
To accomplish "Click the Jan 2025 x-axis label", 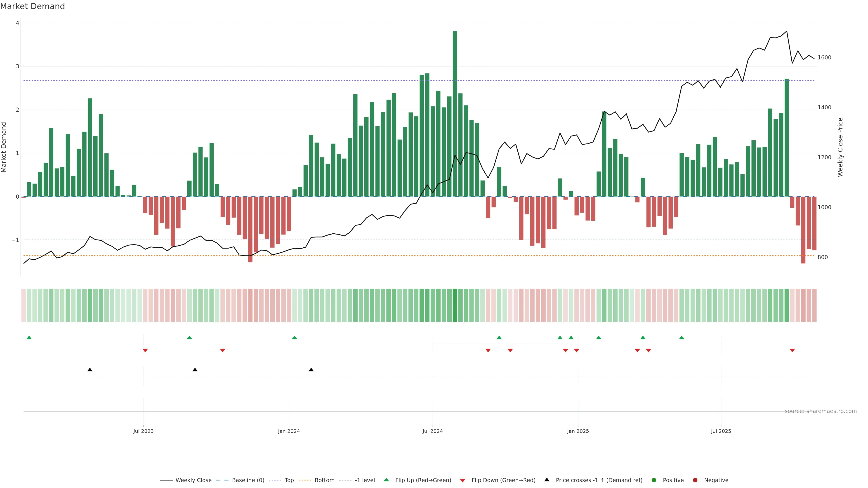I will click(x=578, y=431).
